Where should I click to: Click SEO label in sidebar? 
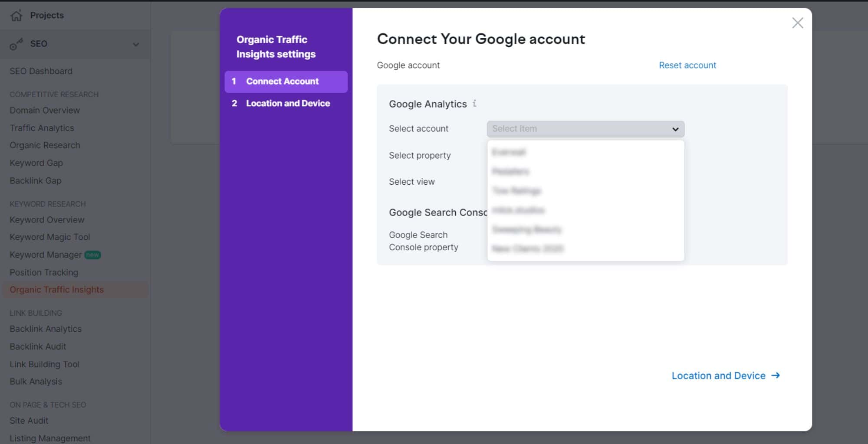(x=39, y=44)
